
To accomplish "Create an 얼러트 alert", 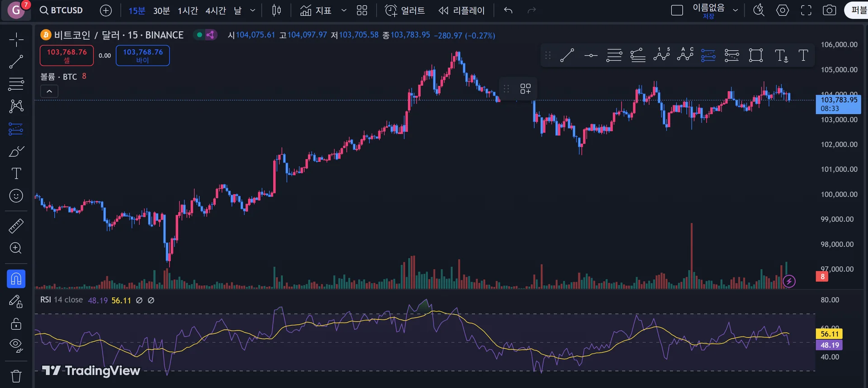I will (405, 10).
